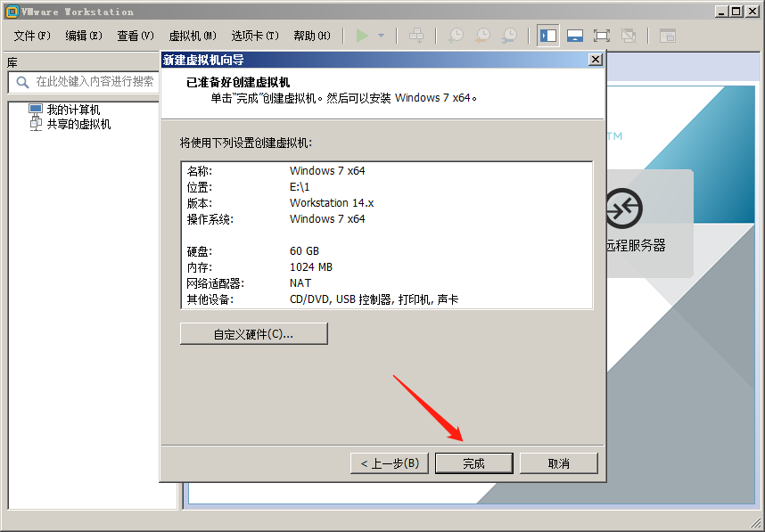Toggle the thumbnail bar view icon

[x=575, y=36]
